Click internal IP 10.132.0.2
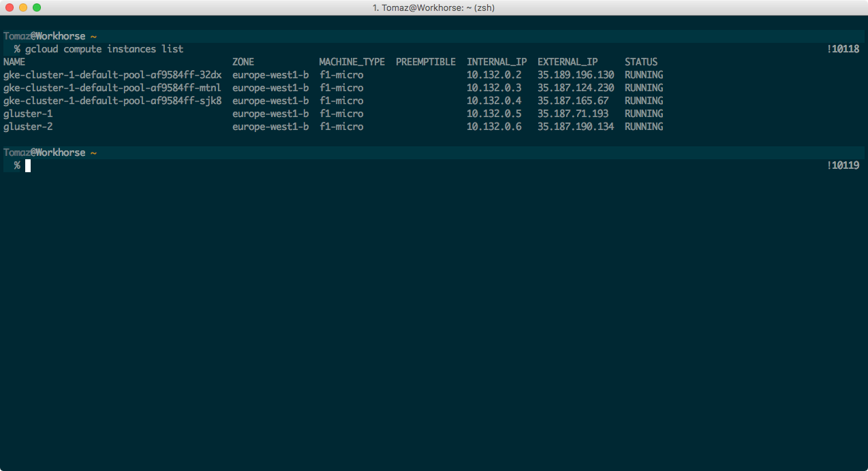 point(494,75)
